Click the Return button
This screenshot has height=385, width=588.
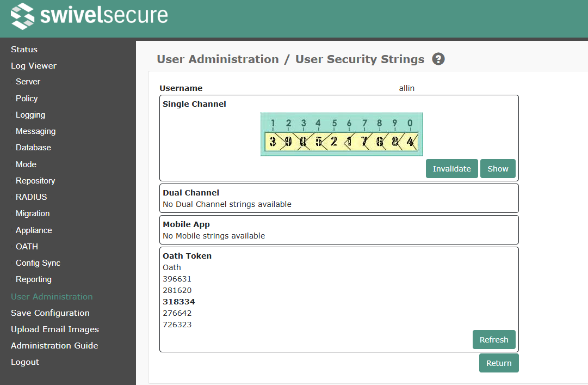point(499,363)
